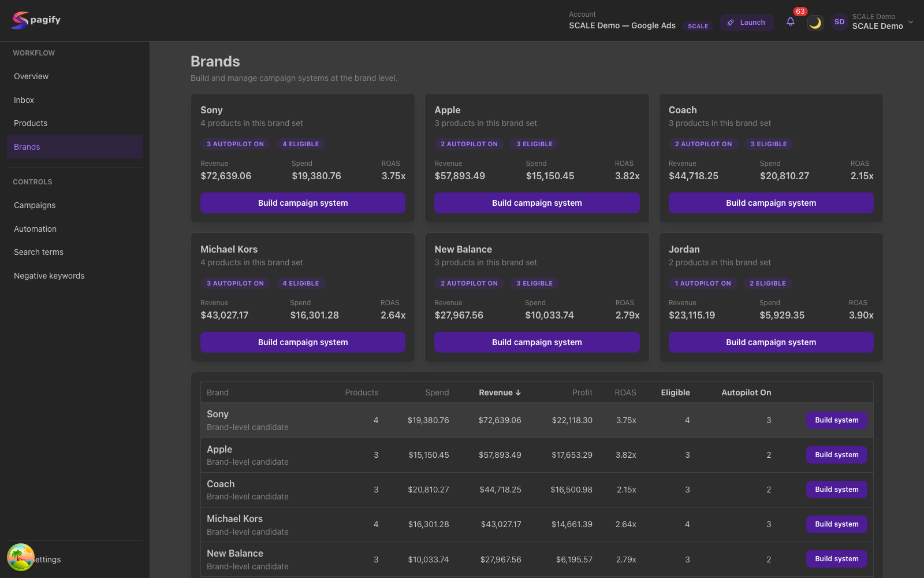This screenshot has height=578, width=924.
Task: Go to Search terms page
Action: pyautogui.click(x=74, y=252)
